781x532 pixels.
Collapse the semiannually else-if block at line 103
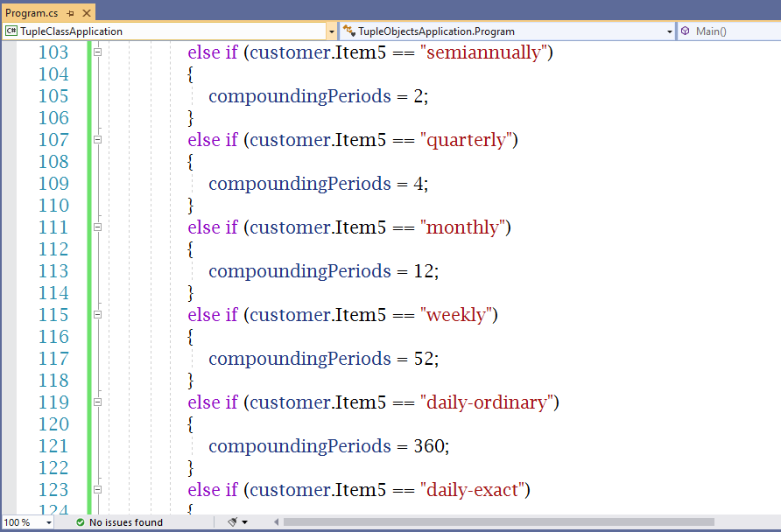pos(98,52)
